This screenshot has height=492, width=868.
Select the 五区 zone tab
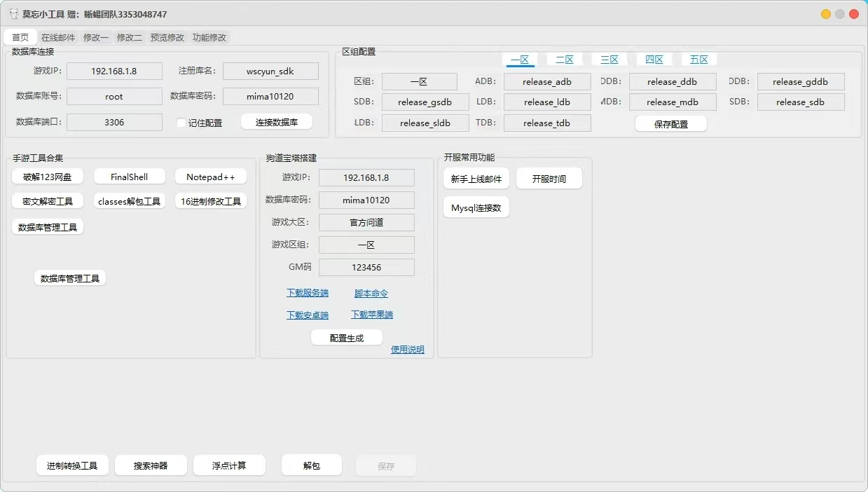pyautogui.click(x=698, y=60)
